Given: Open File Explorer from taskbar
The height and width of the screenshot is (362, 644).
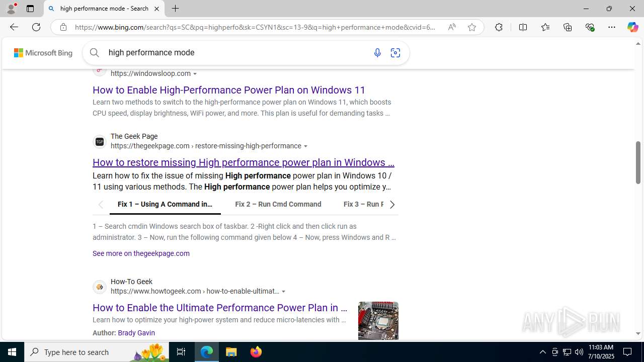Looking at the screenshot, I should tap(231, 352).
